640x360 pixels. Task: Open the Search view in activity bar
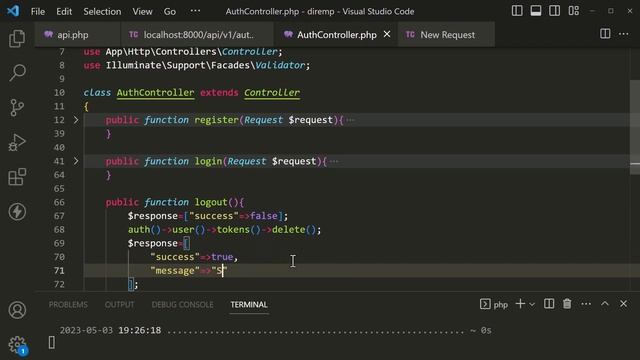(17, 73)
